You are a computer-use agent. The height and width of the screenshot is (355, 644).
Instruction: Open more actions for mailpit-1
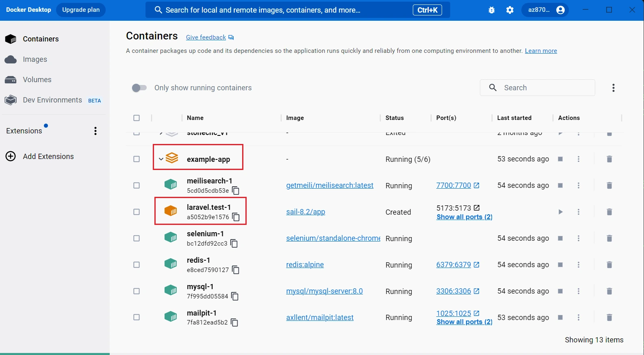coord(579,317)
